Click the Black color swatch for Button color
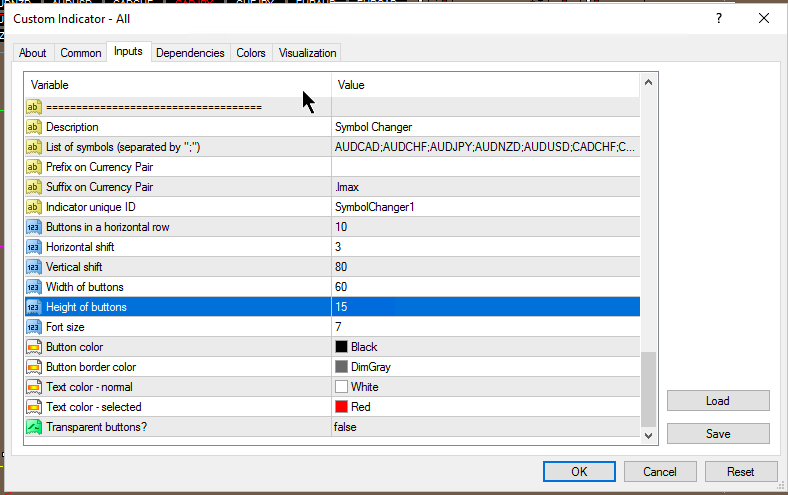This screenshot has width=788, height=495. pyautogui.click(x=341, y=347)
